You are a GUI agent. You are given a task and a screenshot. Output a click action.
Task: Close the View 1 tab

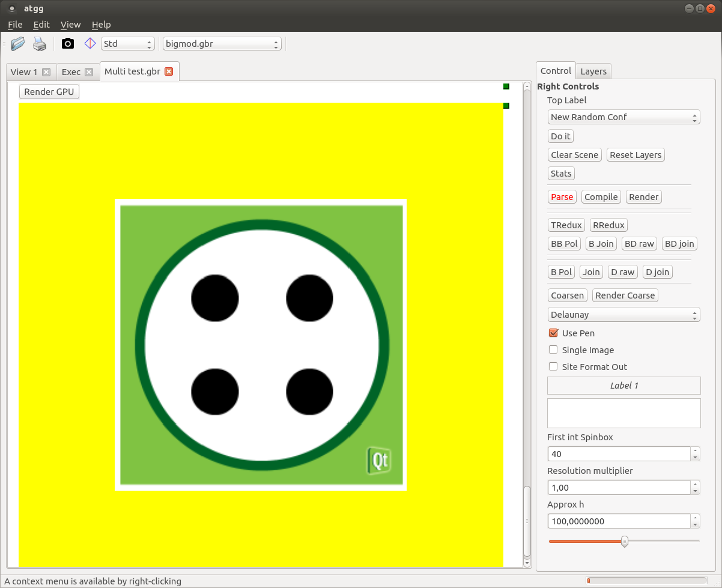(46, 72)
